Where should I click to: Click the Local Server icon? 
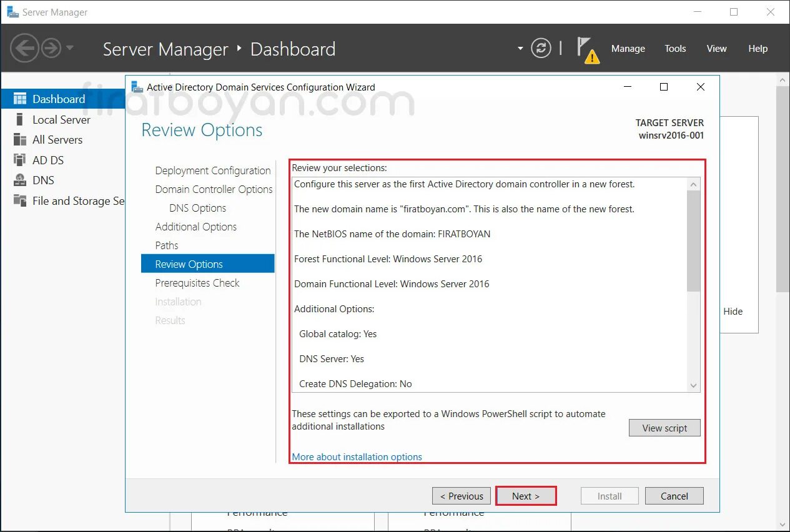[x=20, y=119]
